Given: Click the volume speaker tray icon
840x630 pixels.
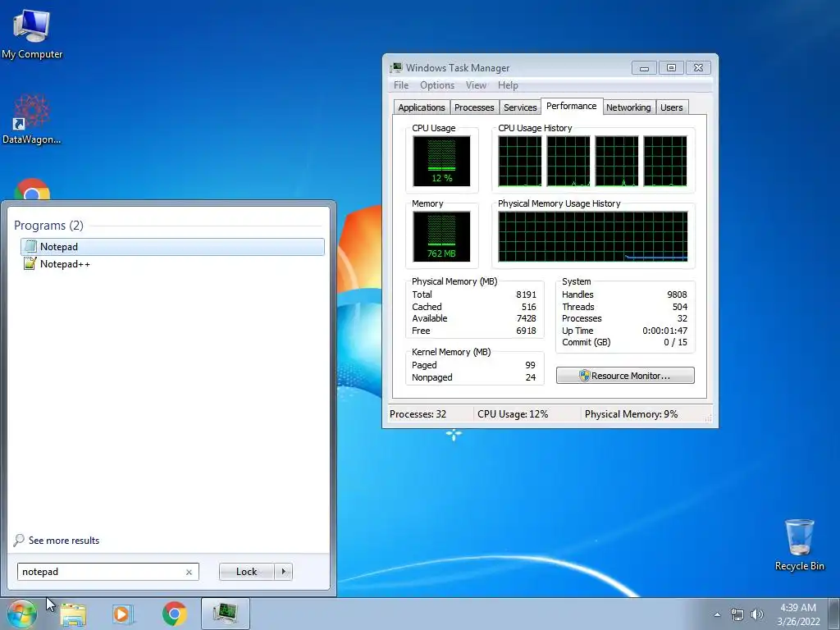Looking at the screenshot, I should point(756,614).
